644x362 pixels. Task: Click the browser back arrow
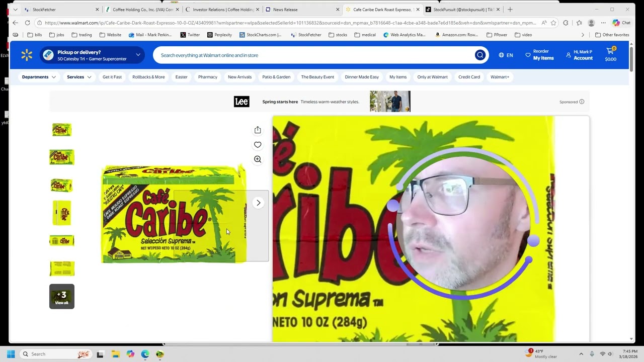(x=15, y=23)
